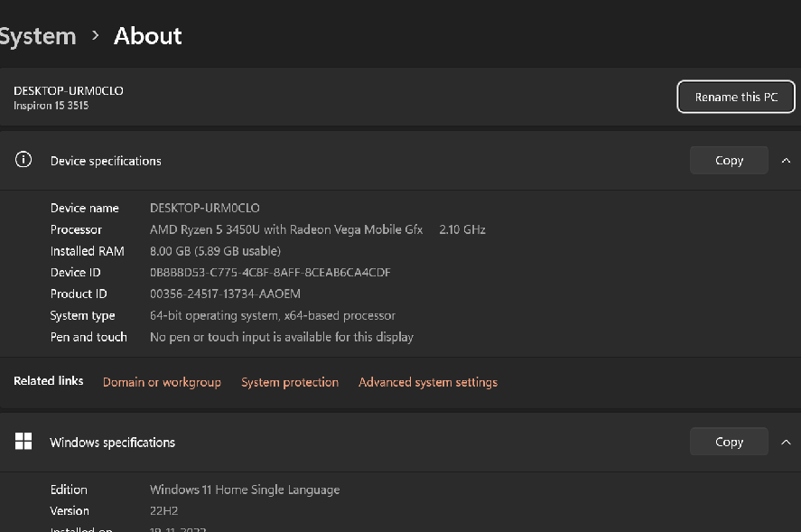Select the Device specifications header text
Image resolution: width=801 pixels, height=532 pixels.
pyautogui.click(x=106, y=161)
